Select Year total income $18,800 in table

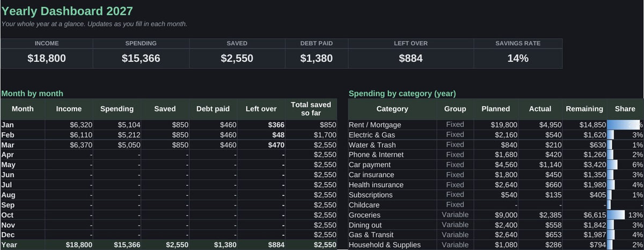[x=69, y=245]
